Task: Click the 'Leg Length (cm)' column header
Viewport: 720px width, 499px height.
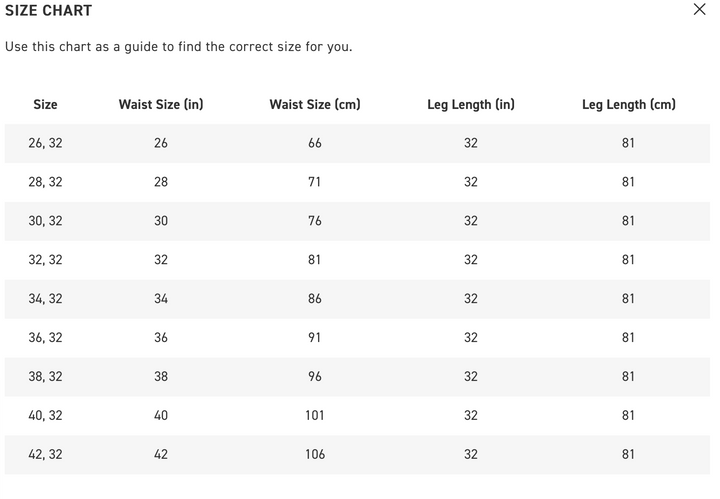Action: pyautogui.click(x=628, y=104)
